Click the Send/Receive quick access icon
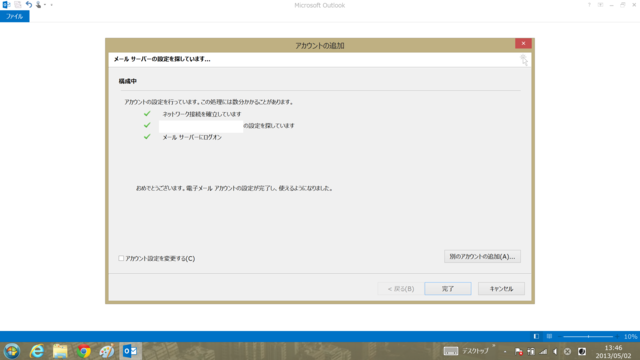This screenshot has height=360, width=640. click(18, 5)
